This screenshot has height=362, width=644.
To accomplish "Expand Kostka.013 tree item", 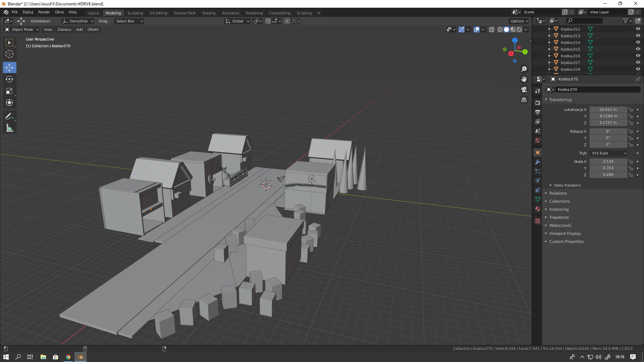I will tap(549, 36).
